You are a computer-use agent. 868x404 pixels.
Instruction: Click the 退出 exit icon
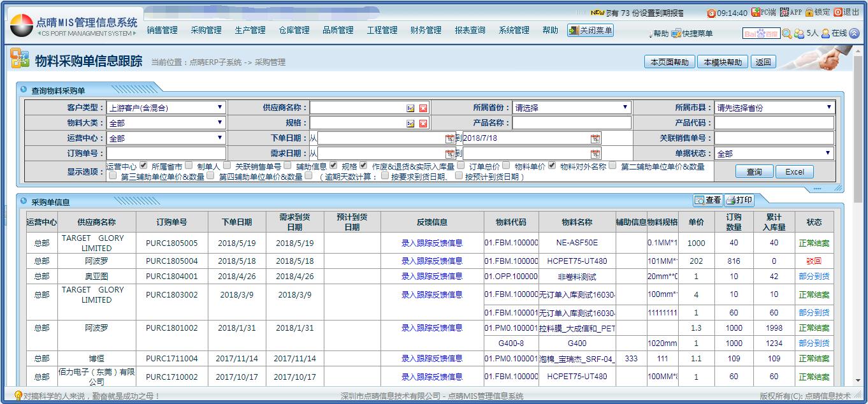[x=838, y=12]
